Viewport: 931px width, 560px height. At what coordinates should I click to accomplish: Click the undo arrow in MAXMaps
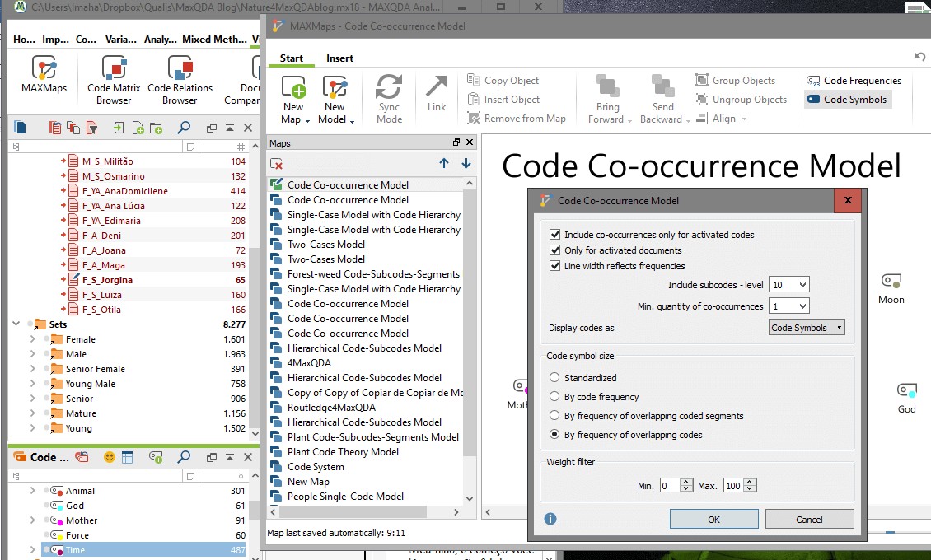click(919, 56)
